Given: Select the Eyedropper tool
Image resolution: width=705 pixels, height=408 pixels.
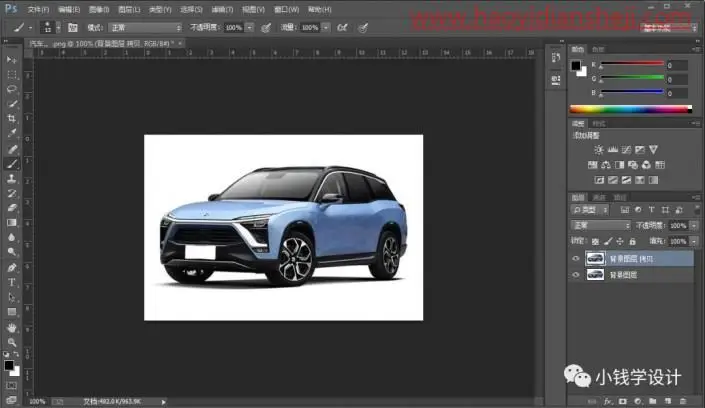Looking at the screenshot, I should (12, 134).
